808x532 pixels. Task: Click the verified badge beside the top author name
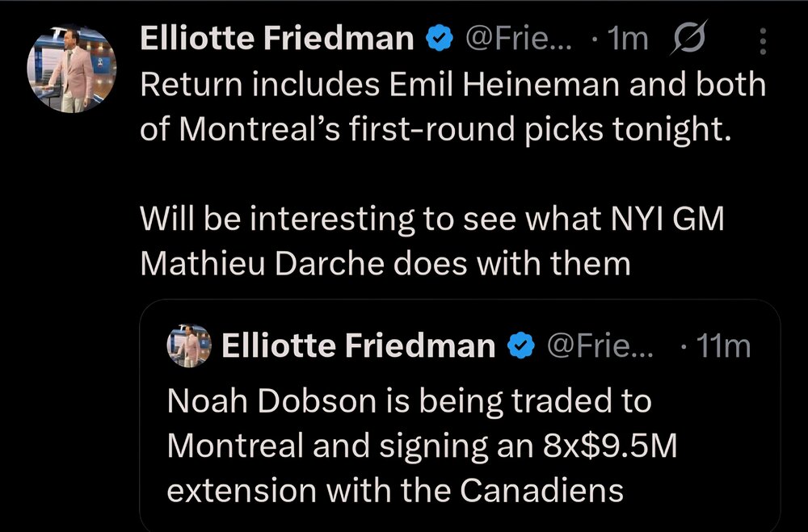click(439, 40)
